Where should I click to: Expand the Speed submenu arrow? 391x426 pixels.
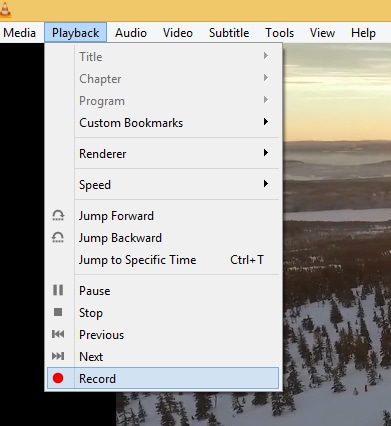266,184
